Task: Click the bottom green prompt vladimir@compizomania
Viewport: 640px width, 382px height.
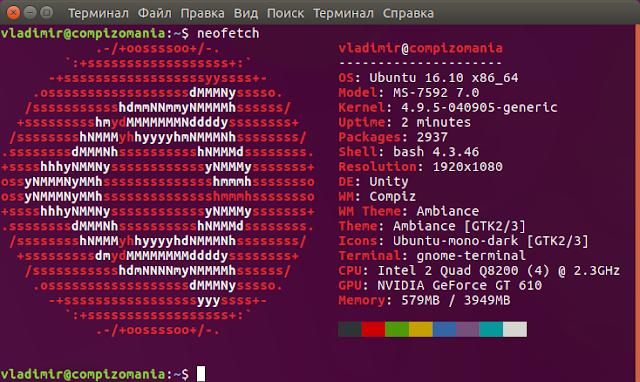Action: point(83,374)
